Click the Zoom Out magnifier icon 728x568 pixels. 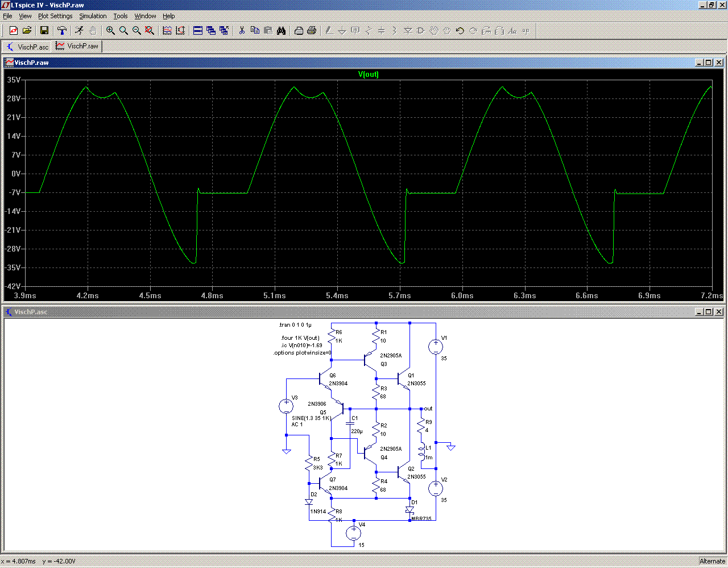(136, 31)
